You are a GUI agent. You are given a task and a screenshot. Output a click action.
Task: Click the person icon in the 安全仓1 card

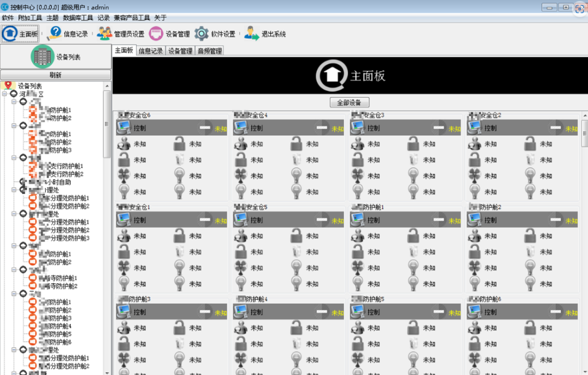pos(124,235)
